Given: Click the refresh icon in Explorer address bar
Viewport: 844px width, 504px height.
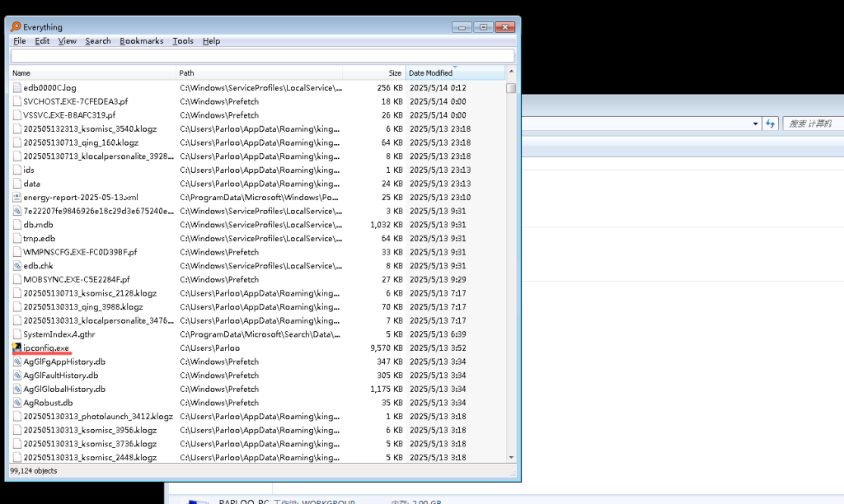Looking at the screenshot, I should click(771, 124).
